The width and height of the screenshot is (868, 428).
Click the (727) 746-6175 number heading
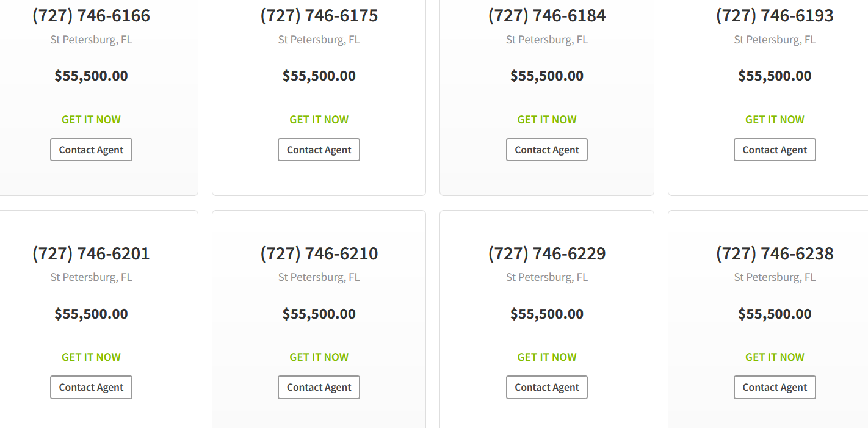point(319,16)
